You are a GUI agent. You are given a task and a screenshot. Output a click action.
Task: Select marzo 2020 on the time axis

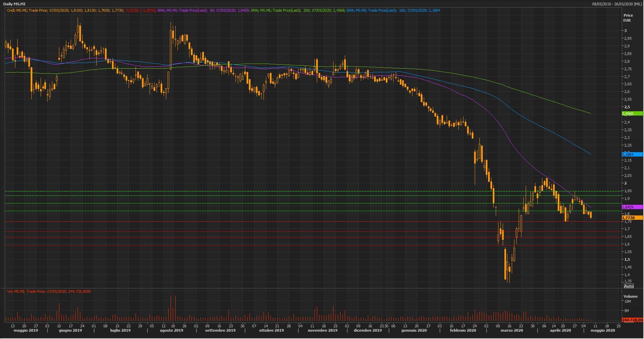coord(511,331)
